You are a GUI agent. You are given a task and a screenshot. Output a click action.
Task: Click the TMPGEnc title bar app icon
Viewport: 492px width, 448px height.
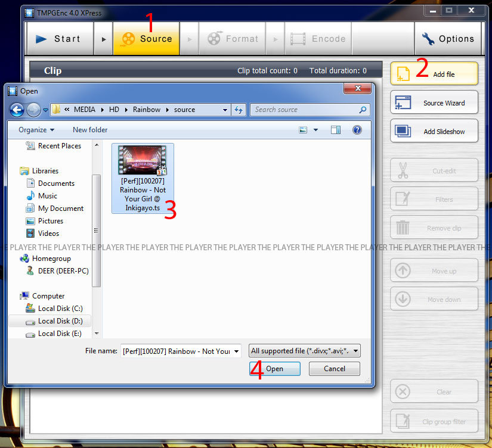click(29, 13)
